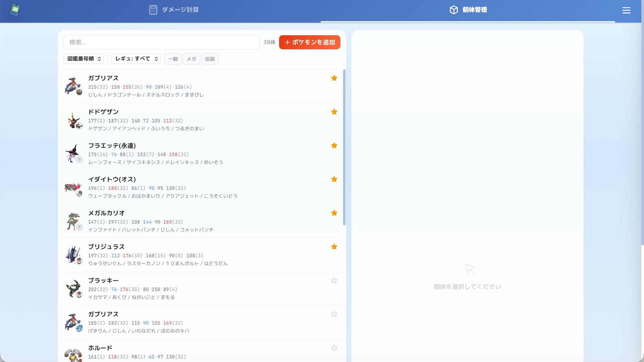The width and height of the screenshot is (644, 362).
Task: Click the フラエッテ(永遠) sprite icon
Action: (x=73, y=153)
